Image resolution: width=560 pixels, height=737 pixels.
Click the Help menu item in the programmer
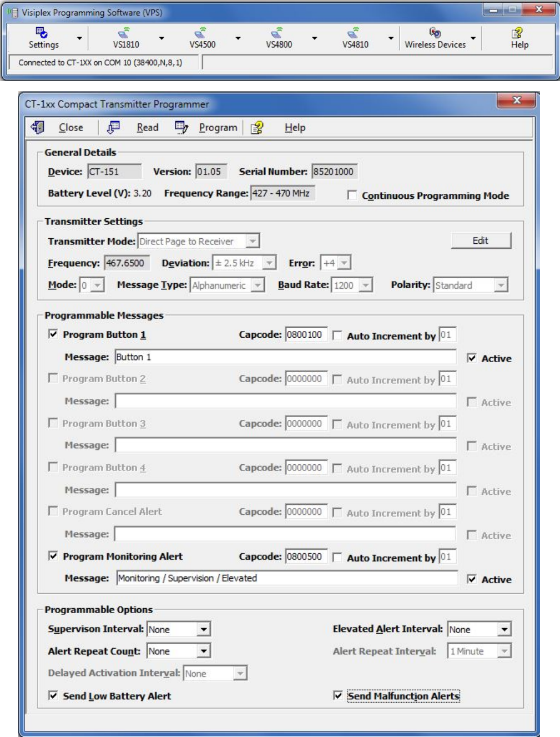295,127
